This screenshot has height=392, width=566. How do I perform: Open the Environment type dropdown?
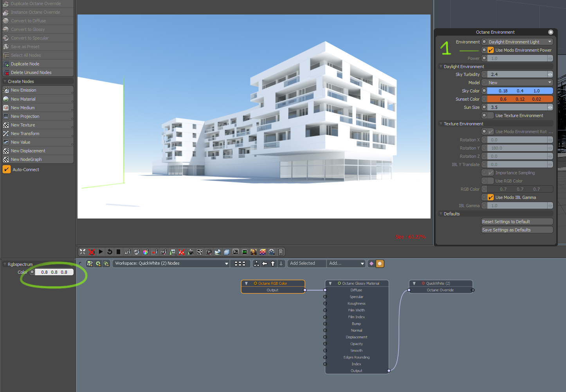[x=520, y=42]
